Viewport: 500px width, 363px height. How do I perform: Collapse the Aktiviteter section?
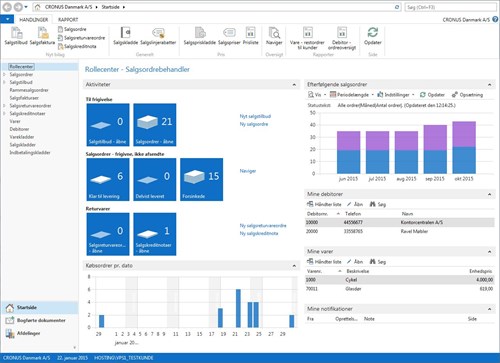coord(294,85)
